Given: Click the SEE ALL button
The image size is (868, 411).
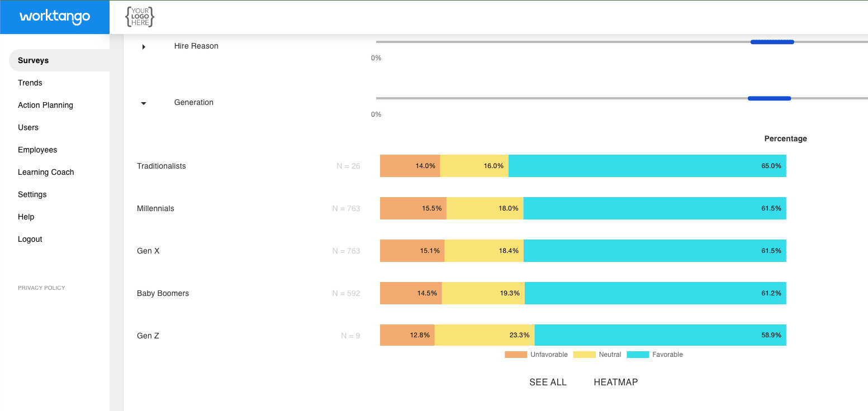Looking at the screenshot, I should (x=548, y=382).
